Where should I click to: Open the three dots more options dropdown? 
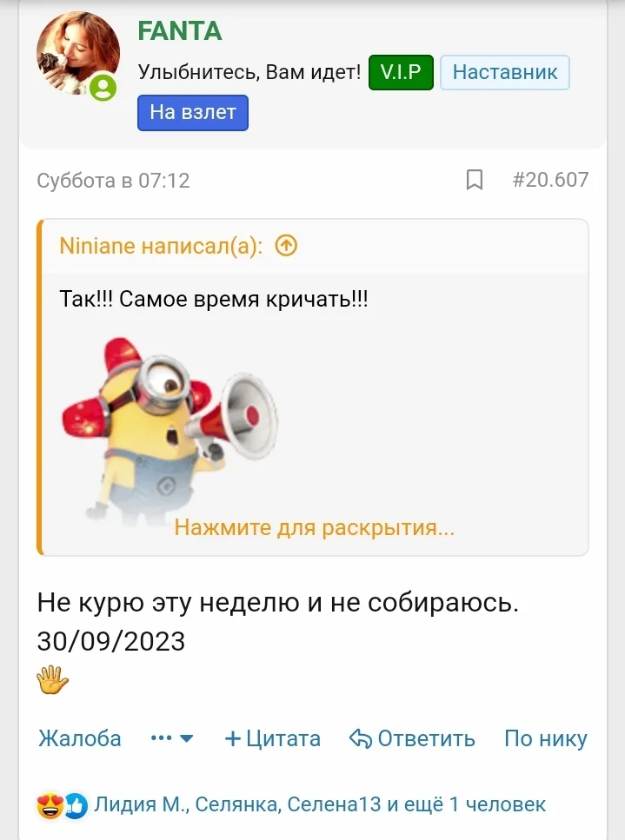[x=171, y=738]
